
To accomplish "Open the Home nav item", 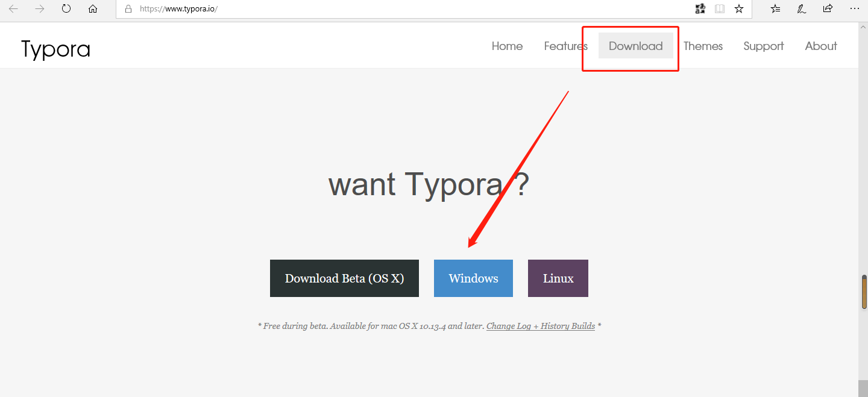I will (507, 46).
